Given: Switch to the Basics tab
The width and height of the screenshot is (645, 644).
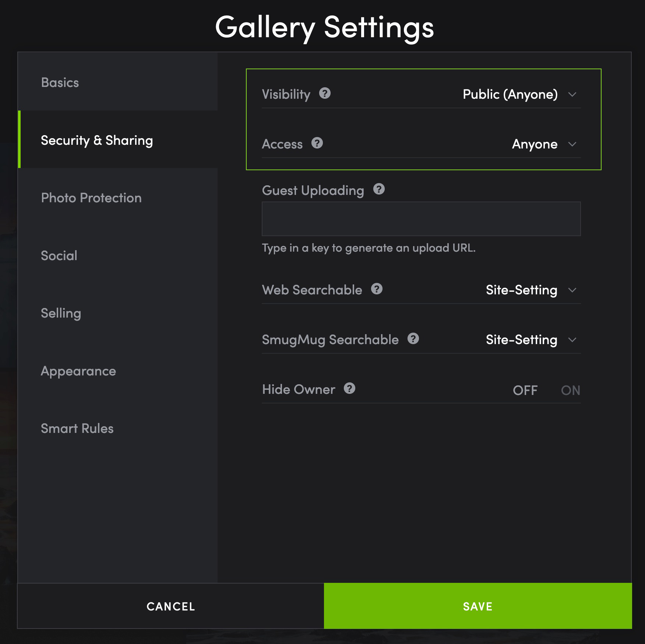Looking at the screenshot, I should [x=118, y=82].
